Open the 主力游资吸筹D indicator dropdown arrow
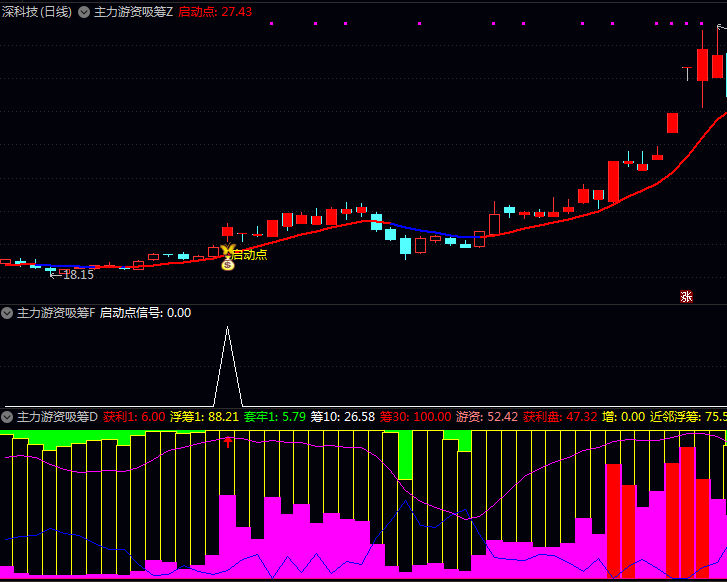 click(x=8, y=416)
